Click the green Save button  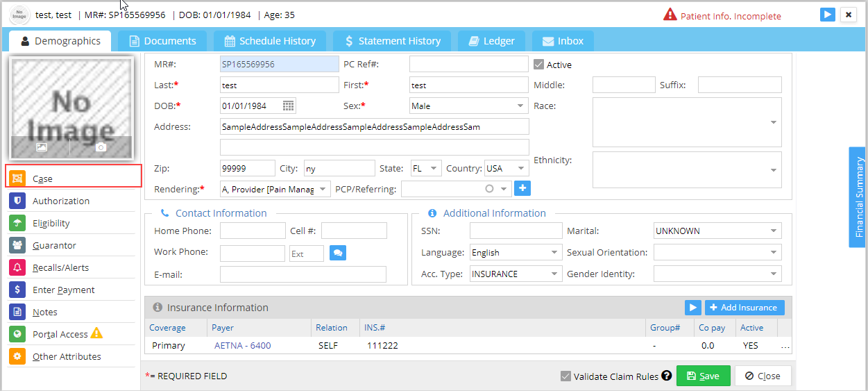tap(703, 376)
